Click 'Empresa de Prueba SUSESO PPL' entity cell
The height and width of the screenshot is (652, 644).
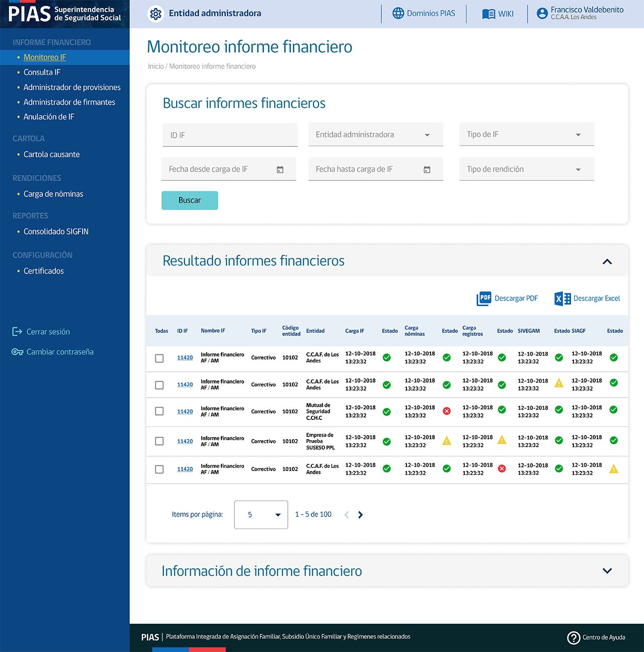coord(320,441)
